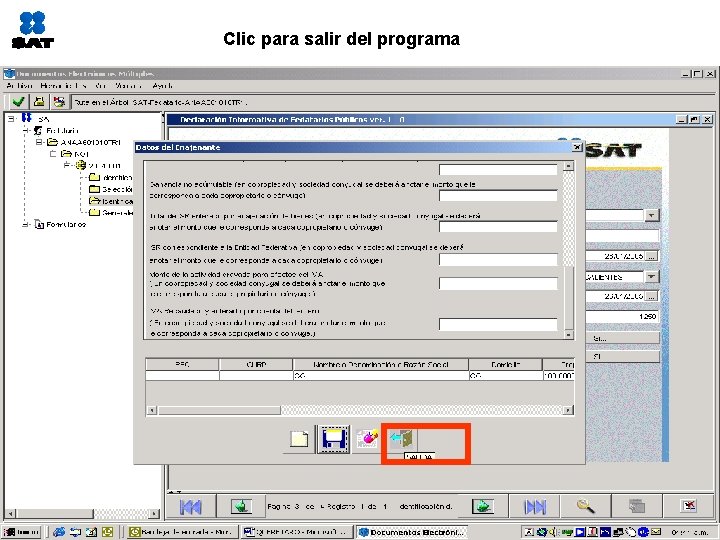This screenshot has height=540, width=720.
Task: Click the scroll down arrow in Datos del Enajenante
Action: 568,334
